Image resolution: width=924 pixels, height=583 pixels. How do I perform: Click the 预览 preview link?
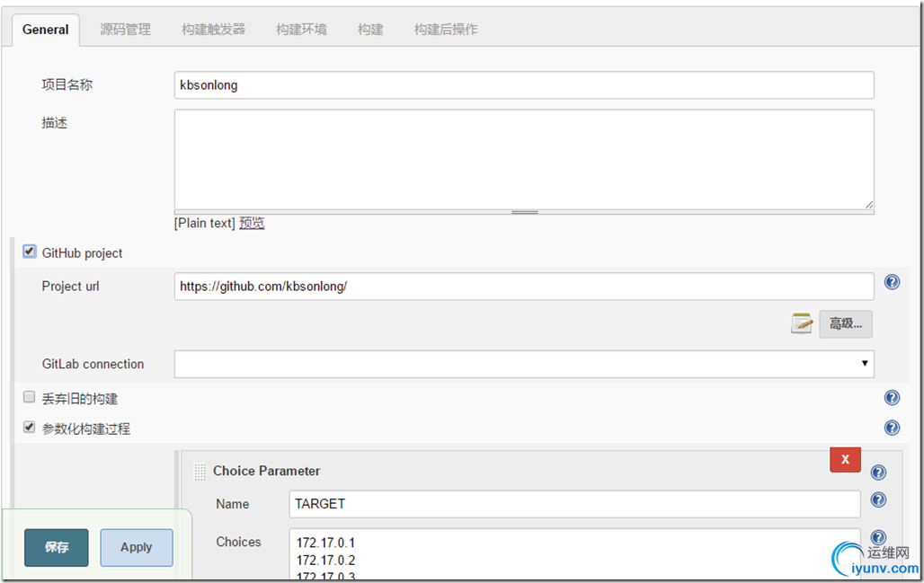(x=252, y=223)
